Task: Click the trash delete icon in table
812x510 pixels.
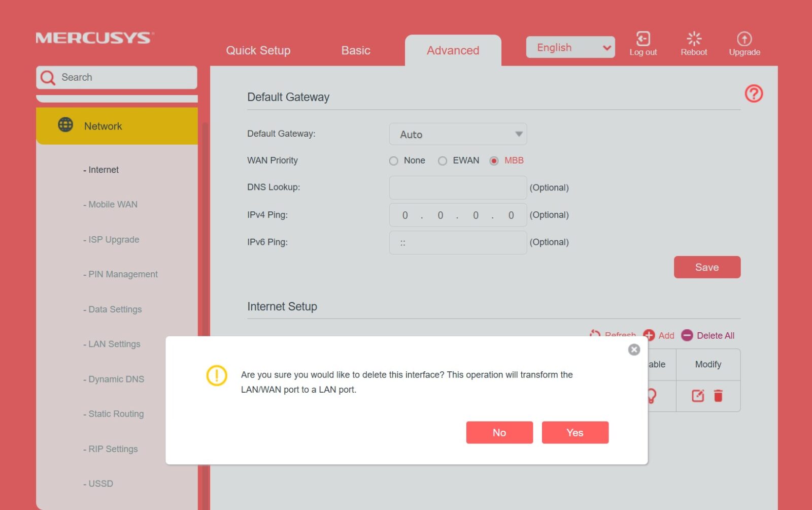Action: pos(718,396)
